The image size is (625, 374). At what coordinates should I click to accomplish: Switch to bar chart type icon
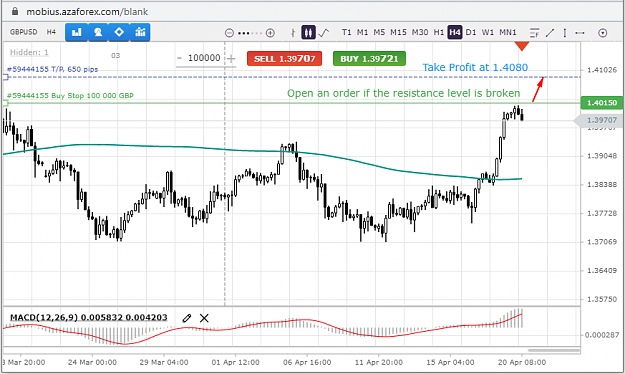293,33
